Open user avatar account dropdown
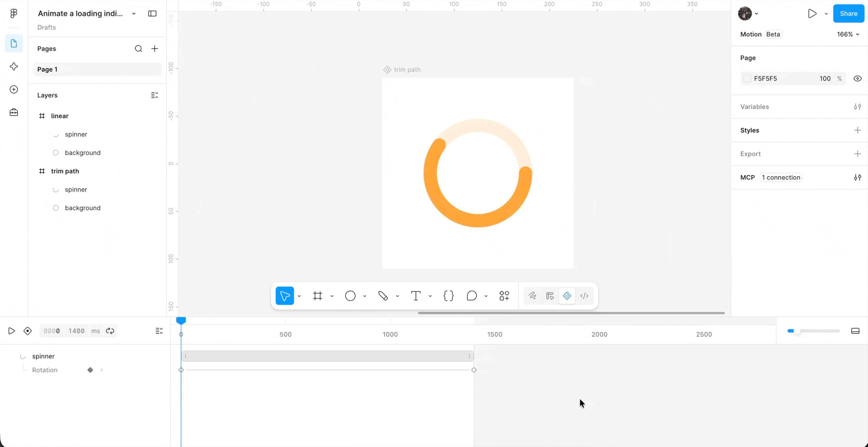The height and width of the screenshot is (447, 868). 748,14
